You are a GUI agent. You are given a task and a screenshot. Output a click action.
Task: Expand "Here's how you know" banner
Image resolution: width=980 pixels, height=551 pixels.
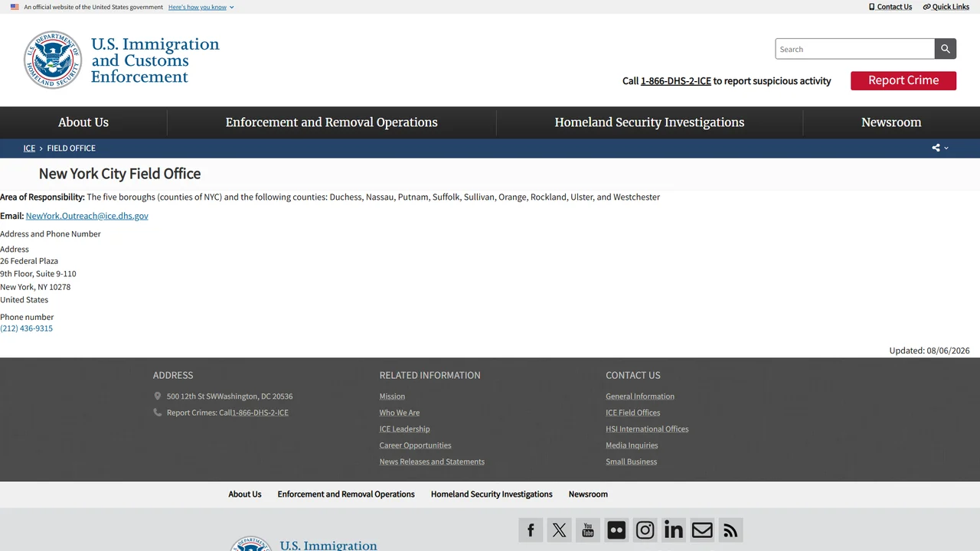pos(201,7)
